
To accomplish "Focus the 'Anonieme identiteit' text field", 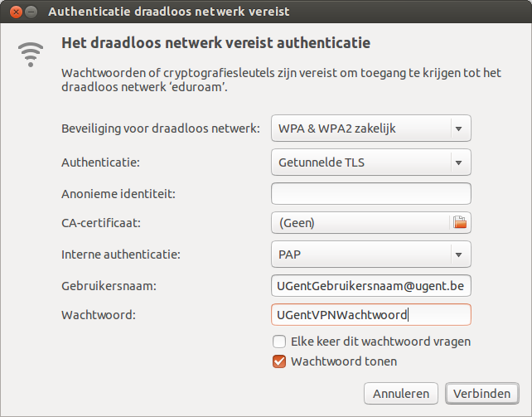I will pos(370,193).
